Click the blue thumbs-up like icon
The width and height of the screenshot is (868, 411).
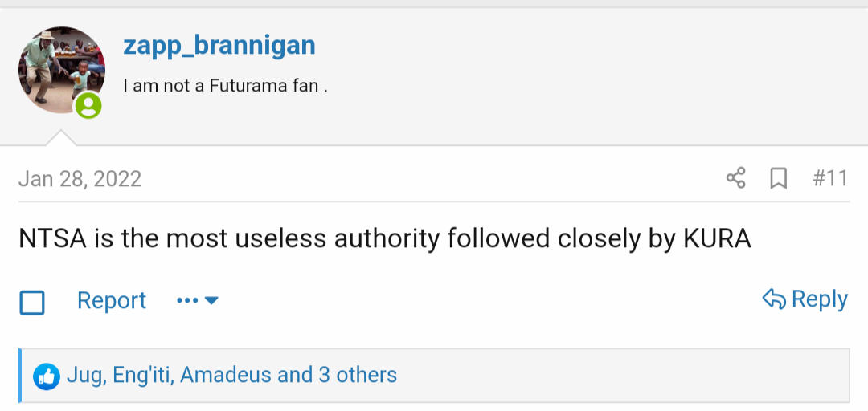(47, 376)
